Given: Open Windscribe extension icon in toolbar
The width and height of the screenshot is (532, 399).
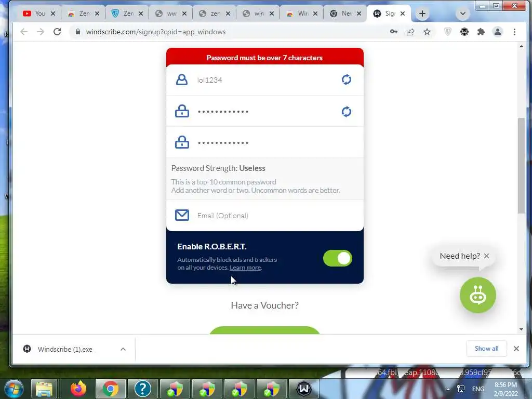Looking at the screenshot, I should (x=464, y=32).
